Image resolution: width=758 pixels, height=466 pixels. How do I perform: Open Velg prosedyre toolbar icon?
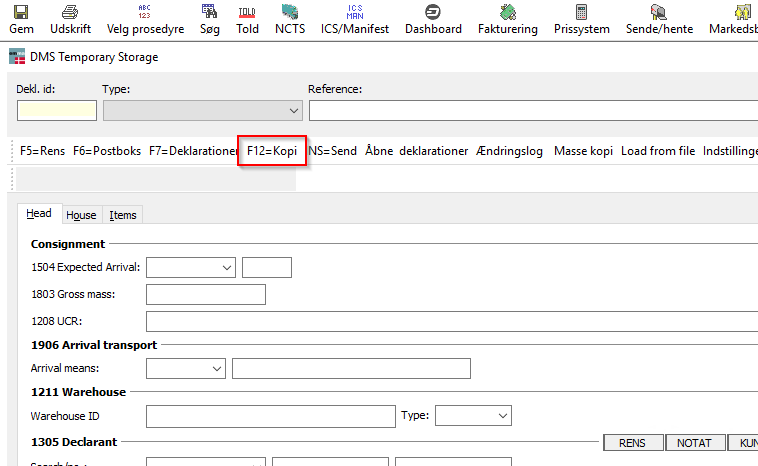pos(145,12)
